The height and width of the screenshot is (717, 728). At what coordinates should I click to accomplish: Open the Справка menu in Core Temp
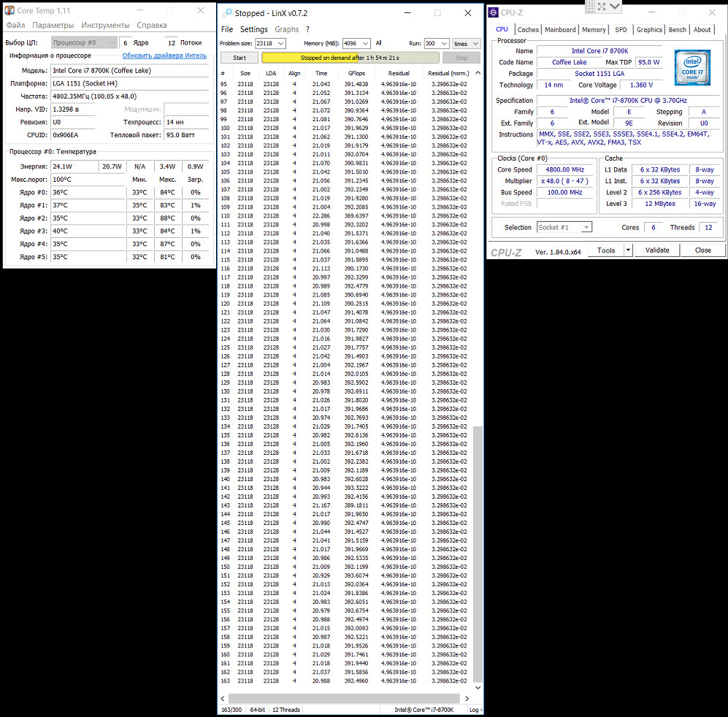pyautogui.click(x=152, y=25)
